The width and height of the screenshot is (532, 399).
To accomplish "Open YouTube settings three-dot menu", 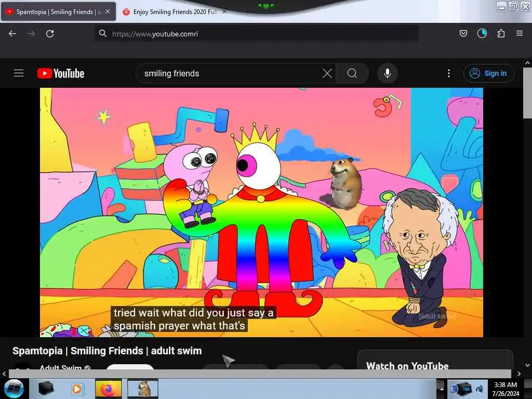I will (448, 73).
